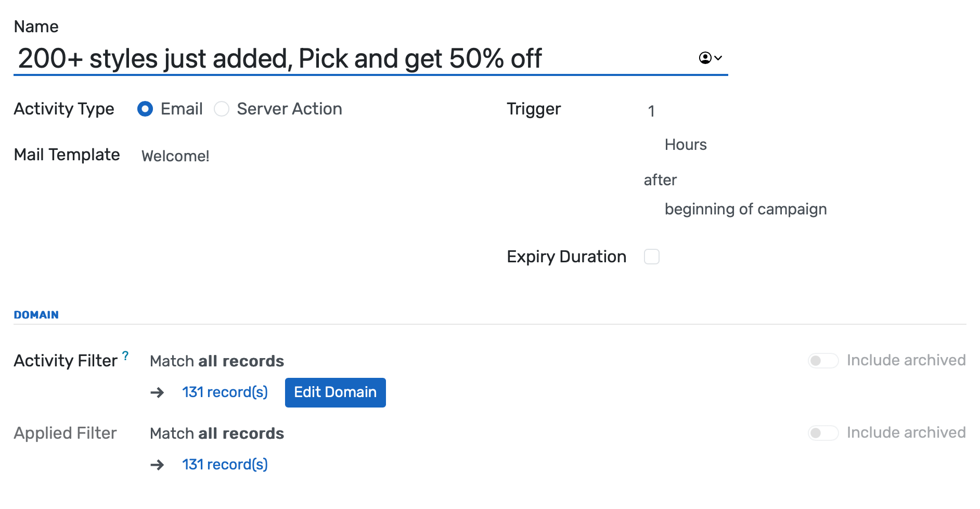Image resolution: width=980 pixels, height=509 pixels.
Task: Open the after trigger condition dropdown
Action: click(x=660, y=180)
